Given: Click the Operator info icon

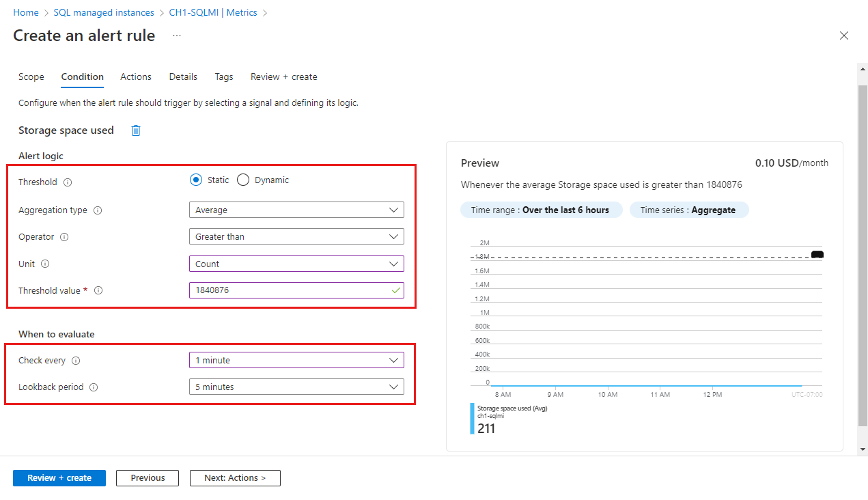Looking at the screenshot, I should click(x=64, y=237).
